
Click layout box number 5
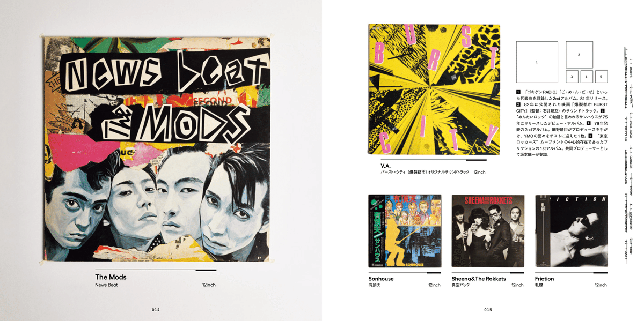click(x=601, y=77)
